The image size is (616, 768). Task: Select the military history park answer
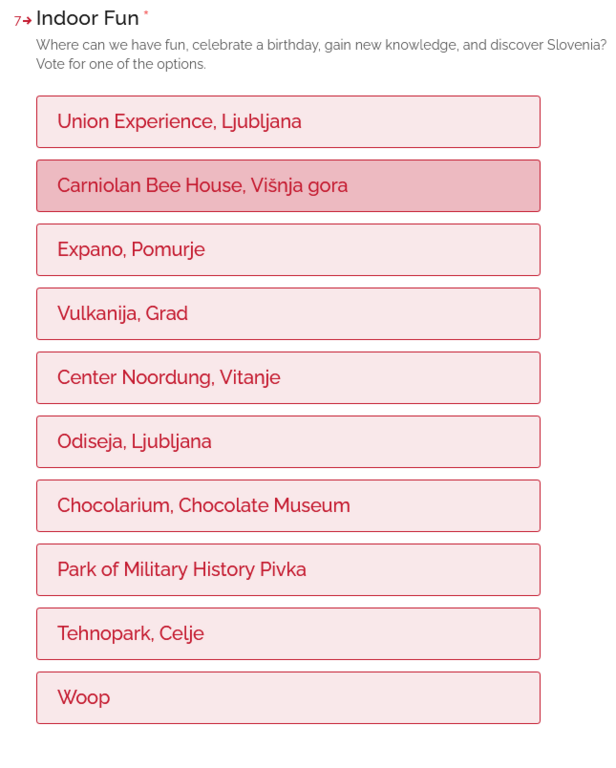pos(288,570)
